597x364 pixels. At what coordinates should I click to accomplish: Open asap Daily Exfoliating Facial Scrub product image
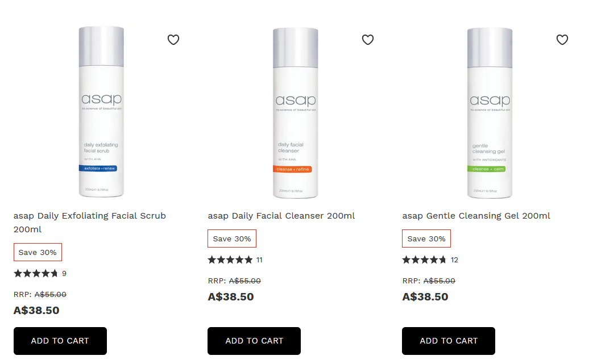click(x=101, y=112)
